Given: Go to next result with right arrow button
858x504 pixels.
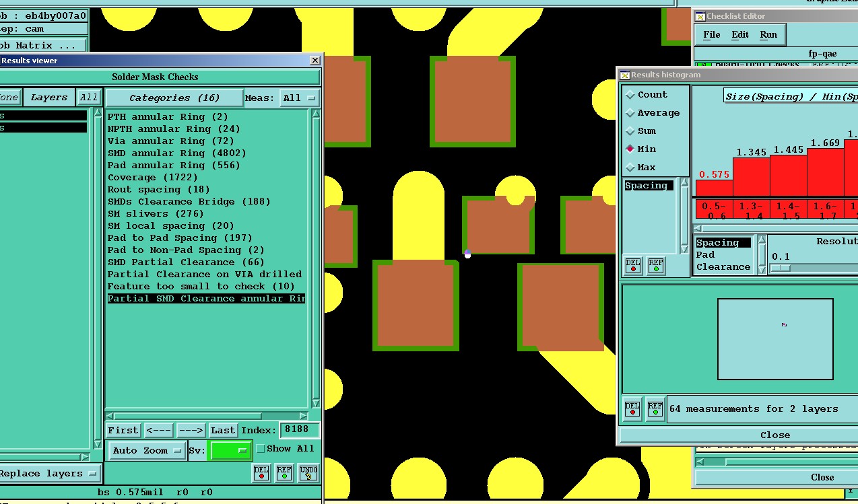Looking at the screenshot, I should point(191,430).
